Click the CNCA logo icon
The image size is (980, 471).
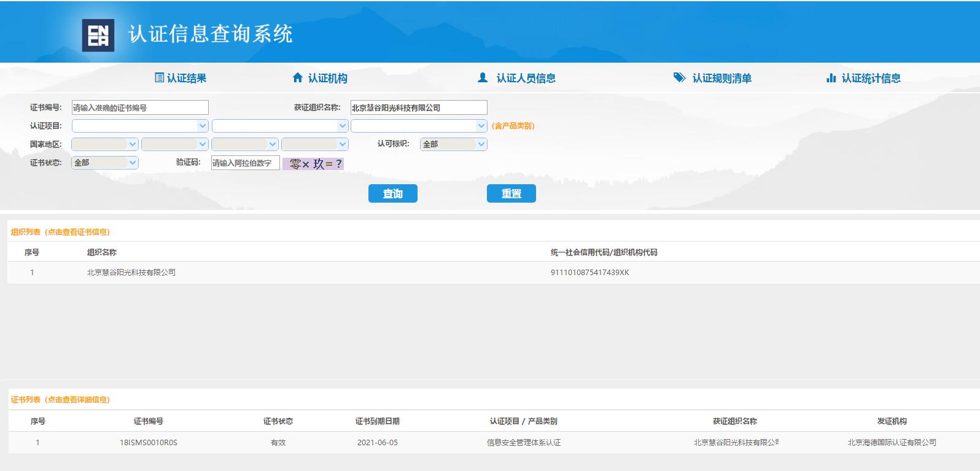coord(98,35)
